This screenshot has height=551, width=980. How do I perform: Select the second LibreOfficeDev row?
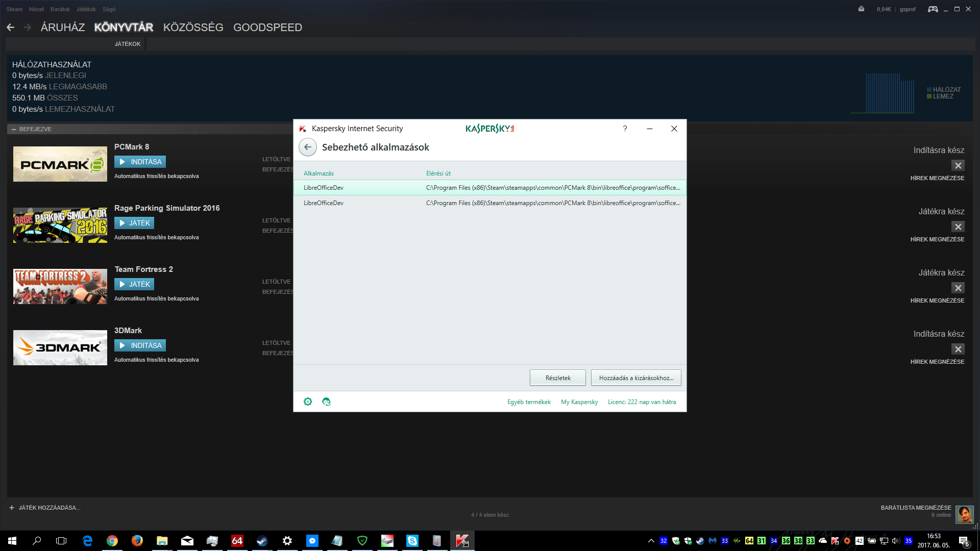pos(490,203)
